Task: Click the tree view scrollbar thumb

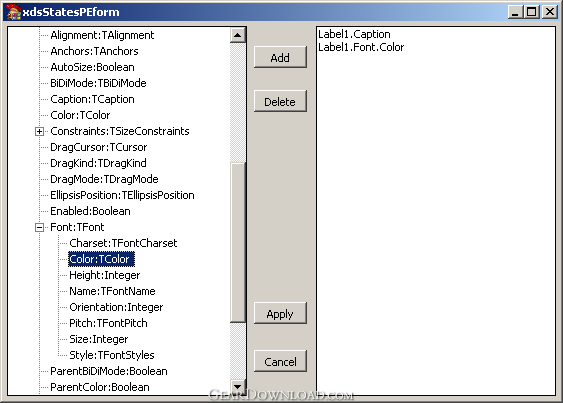Action: tap(237, 242)
